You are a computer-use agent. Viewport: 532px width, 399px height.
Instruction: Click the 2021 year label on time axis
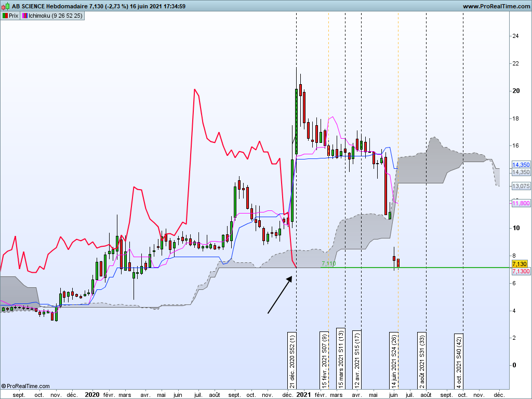303,395
